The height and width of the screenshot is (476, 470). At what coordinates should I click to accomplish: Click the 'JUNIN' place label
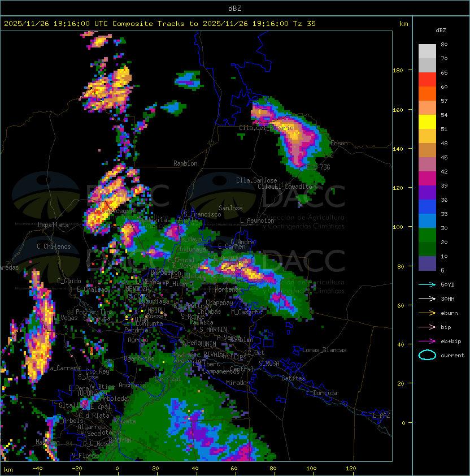point(207,344)
